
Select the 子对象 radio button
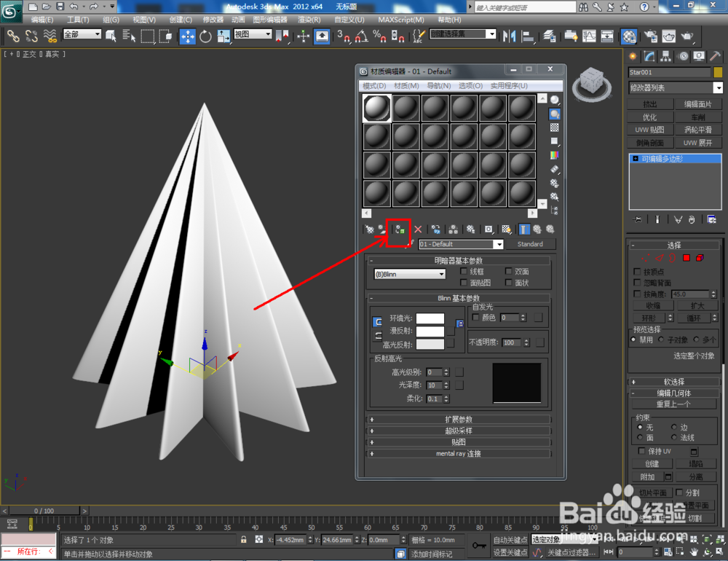[661, 340]
